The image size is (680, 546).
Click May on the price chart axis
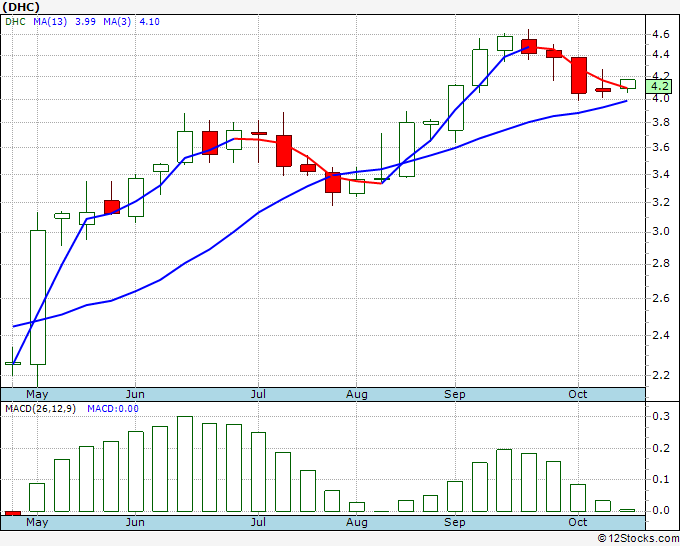[37, 395]
